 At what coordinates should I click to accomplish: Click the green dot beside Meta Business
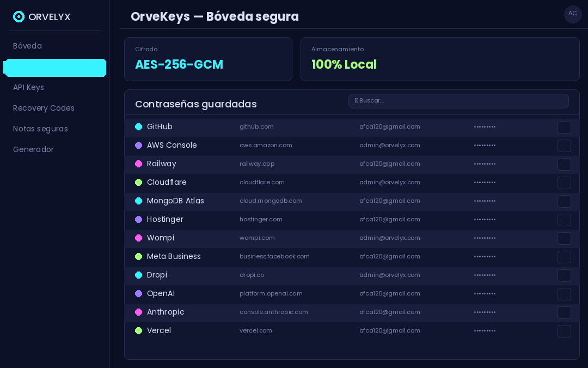(138, 256)
